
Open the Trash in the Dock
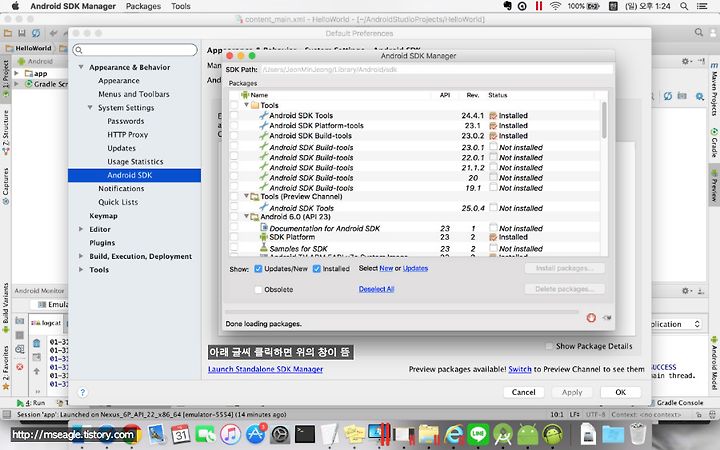[x=638, y=434]
